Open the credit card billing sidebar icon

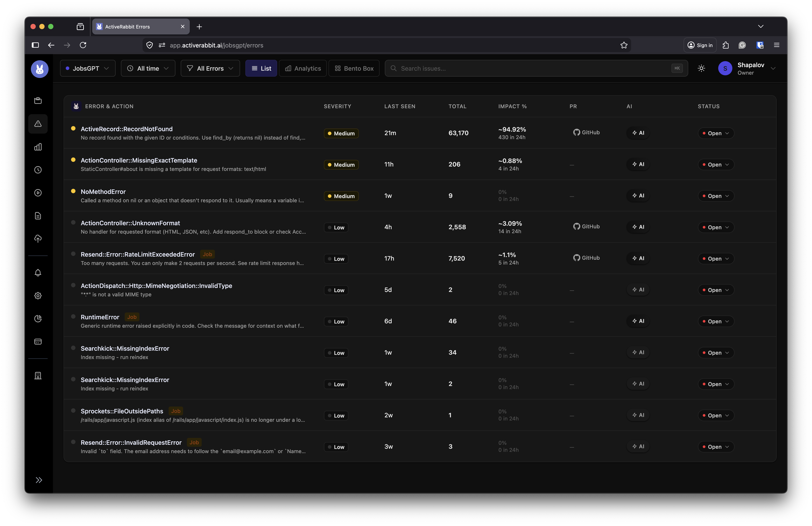tap(38, 342)
